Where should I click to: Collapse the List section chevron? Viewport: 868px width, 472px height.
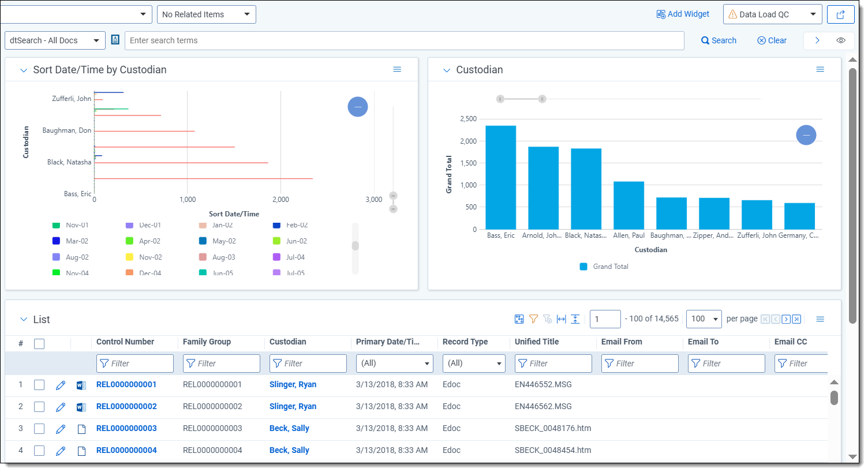coord(24,320)
